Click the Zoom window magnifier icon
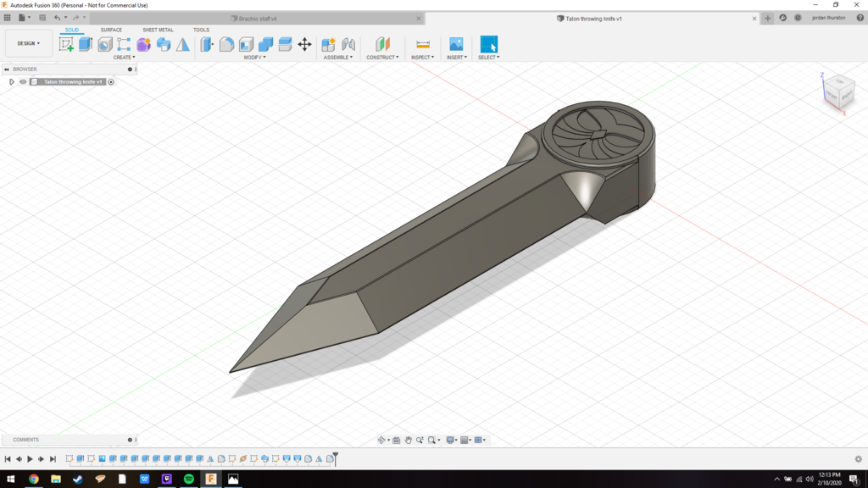868x488 pixels. (431, 440)
